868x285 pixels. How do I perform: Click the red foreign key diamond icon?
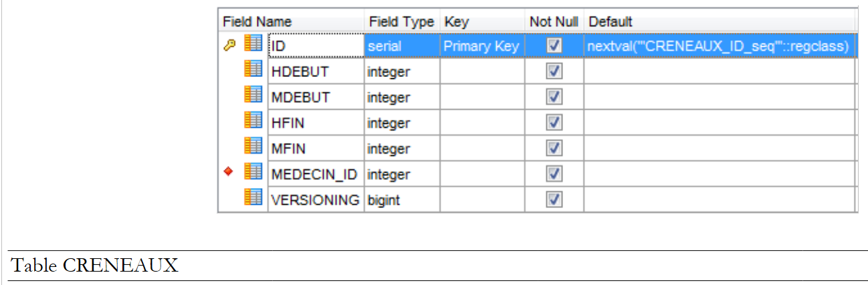[229, 172]
